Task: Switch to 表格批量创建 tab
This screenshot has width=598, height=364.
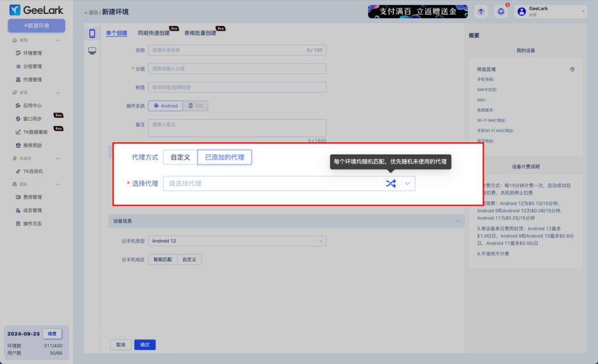Action: (200, 33)
